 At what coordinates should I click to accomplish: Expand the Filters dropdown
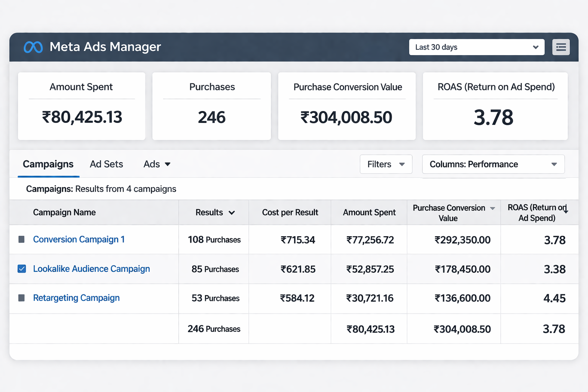[386, 164]
